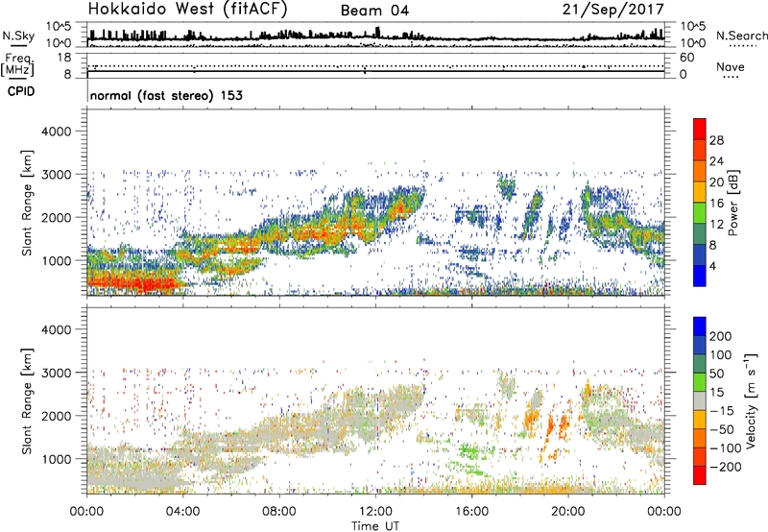Select the "Beam 04" header text
This screenshot has width=768, height=532.
(374, 11)
